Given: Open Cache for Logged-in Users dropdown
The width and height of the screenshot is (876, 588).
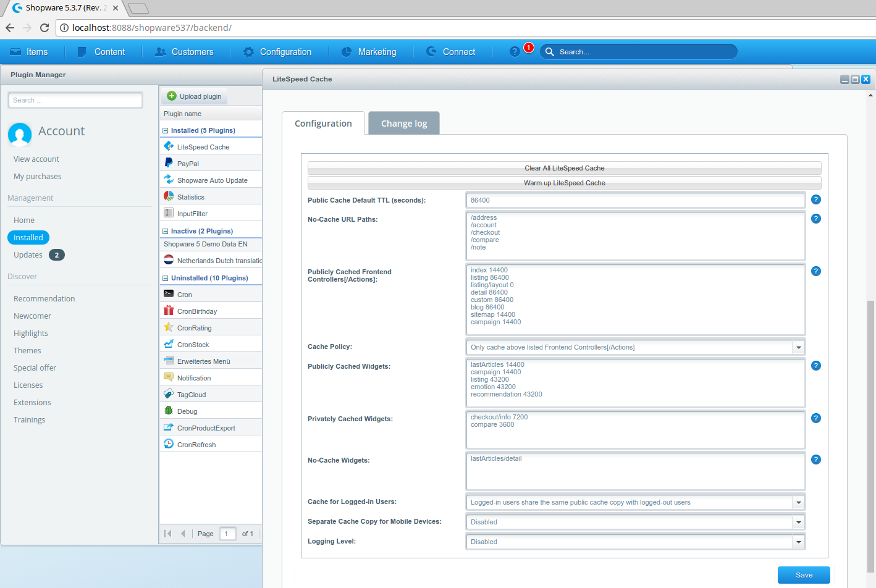Looking at the screenshot, I should click(799, 502).
